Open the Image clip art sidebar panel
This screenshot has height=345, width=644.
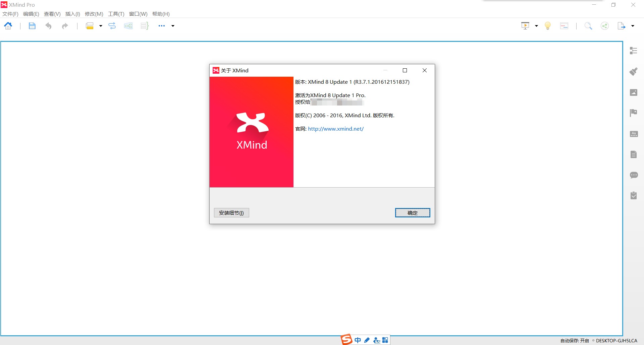633,92
